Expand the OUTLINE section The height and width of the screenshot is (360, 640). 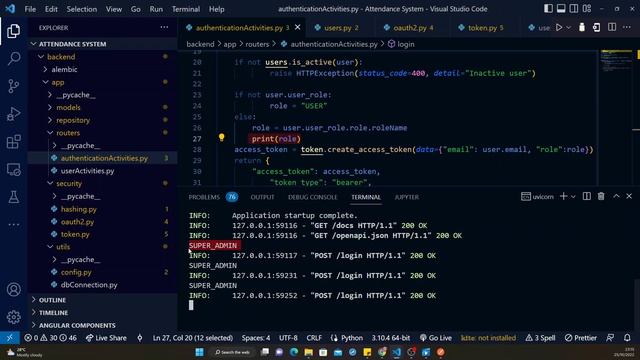(102, 300)
